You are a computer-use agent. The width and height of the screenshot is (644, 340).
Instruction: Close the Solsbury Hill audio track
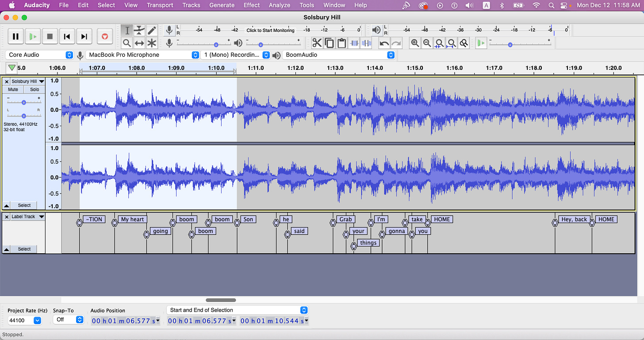tap(7, 81)
